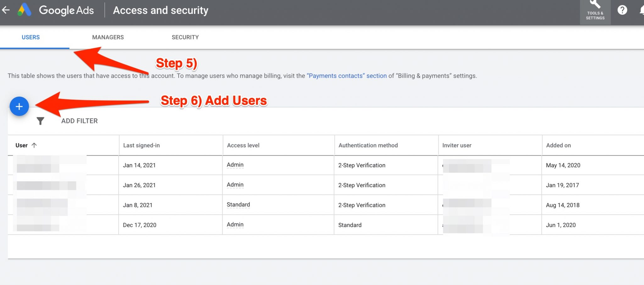Open the filter options via funnel icon
The image size is (644, 285).
point(40,120)
